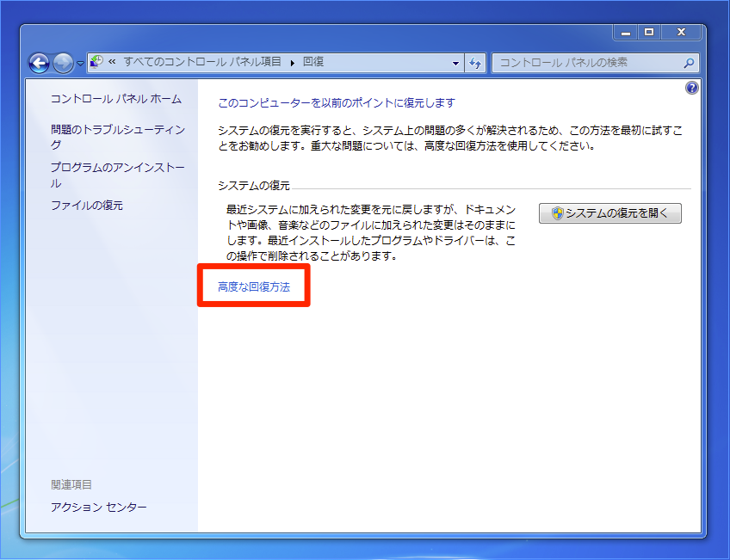Click the greyed Forward arrow button
730x560 pixels.
click(x=63, y=63)
